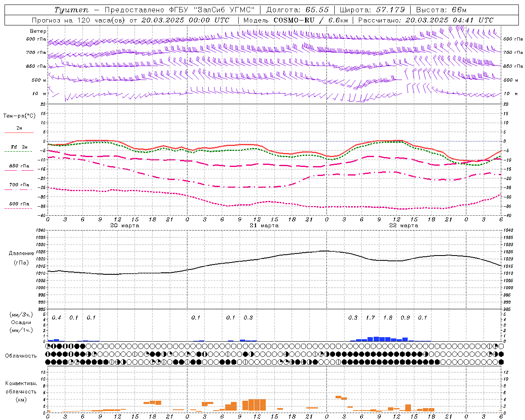Screen dimensions: 525x420
Task: Click the 'Tyumen' station title
Action: (x=71, y=10)
